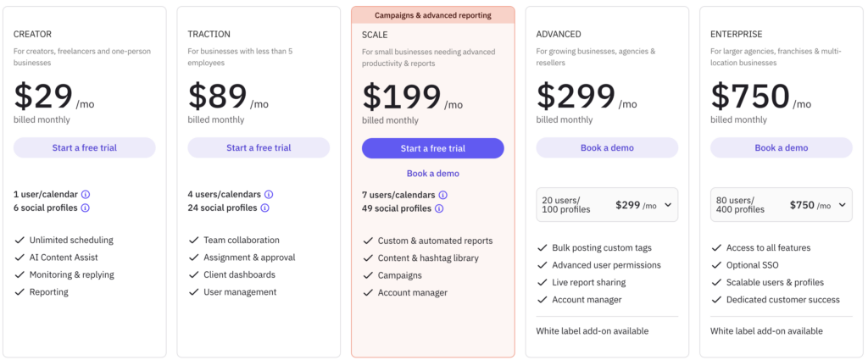Viewport: 868px width, 360px height.
Task: Book a demo under the Scale plan
Action: click(432, 174)
